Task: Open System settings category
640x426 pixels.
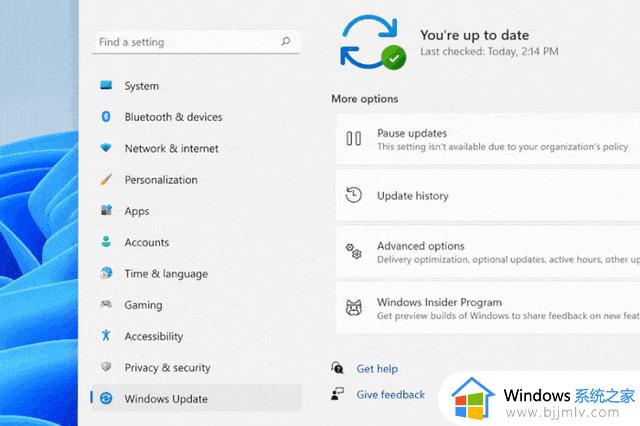Action: coord(196,86)
